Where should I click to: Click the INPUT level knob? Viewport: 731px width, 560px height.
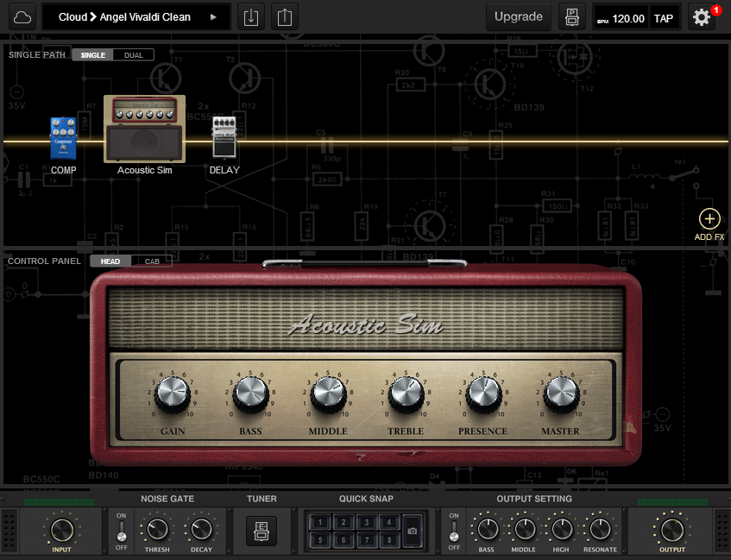(x=61, y=530)
